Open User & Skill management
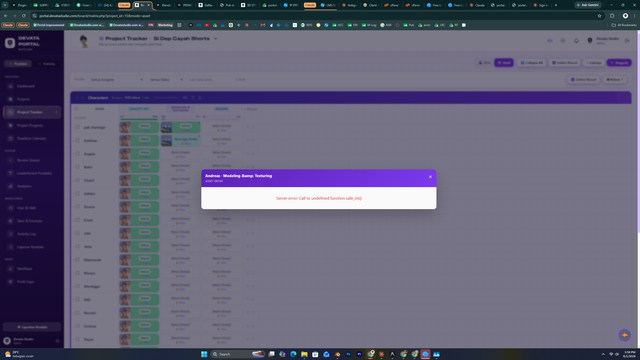This screenshot has width=640, height=360. [x=32, y=208]
